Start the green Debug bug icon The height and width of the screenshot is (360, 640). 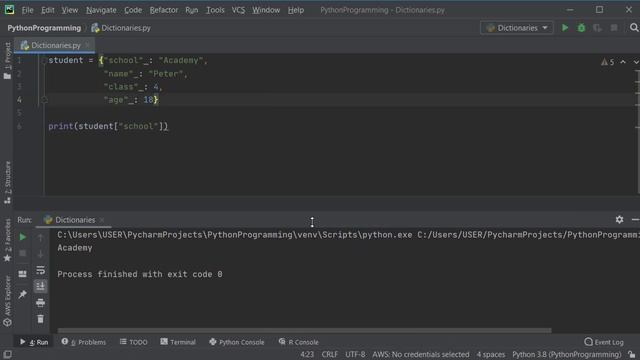pyautogui.click(x=581, y=28)
